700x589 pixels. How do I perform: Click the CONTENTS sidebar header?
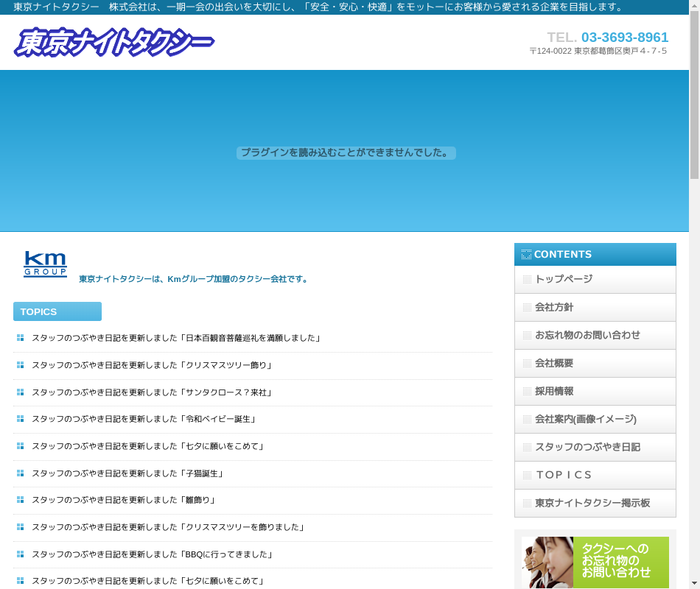pyautogui.click(x=595, y=254)
